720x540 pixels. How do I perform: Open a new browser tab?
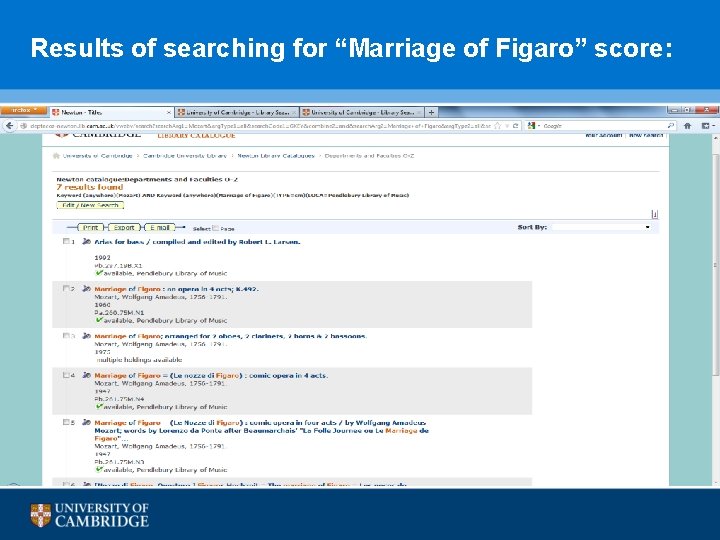pyautogui.click(x=431, y=112)
